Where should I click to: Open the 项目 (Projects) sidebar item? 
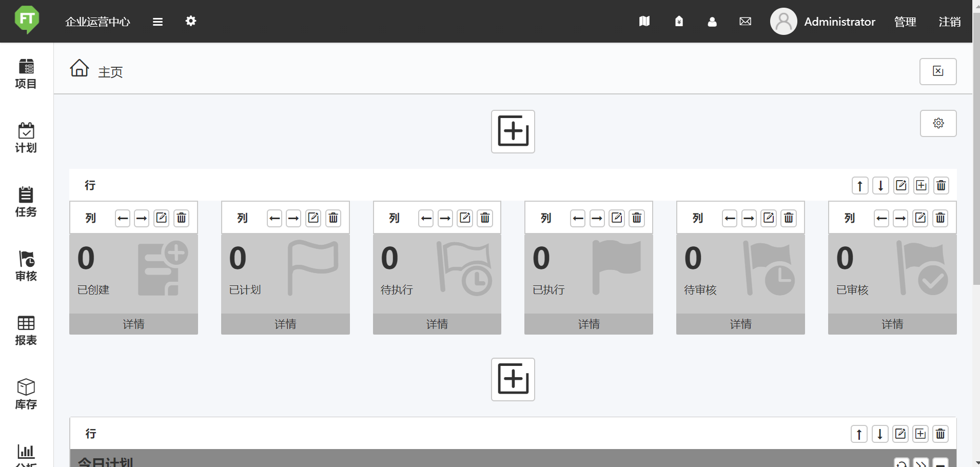[x=26, y=74]
